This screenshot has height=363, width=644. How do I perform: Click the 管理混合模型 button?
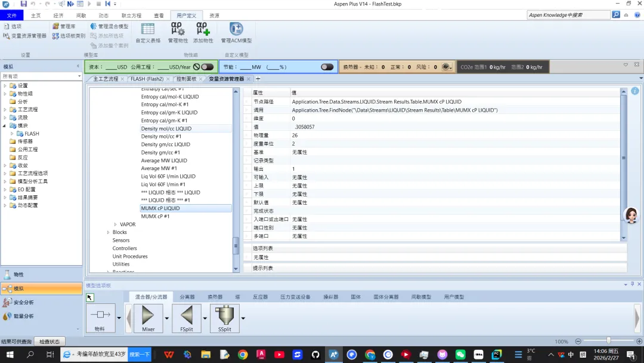click(109, 26)
